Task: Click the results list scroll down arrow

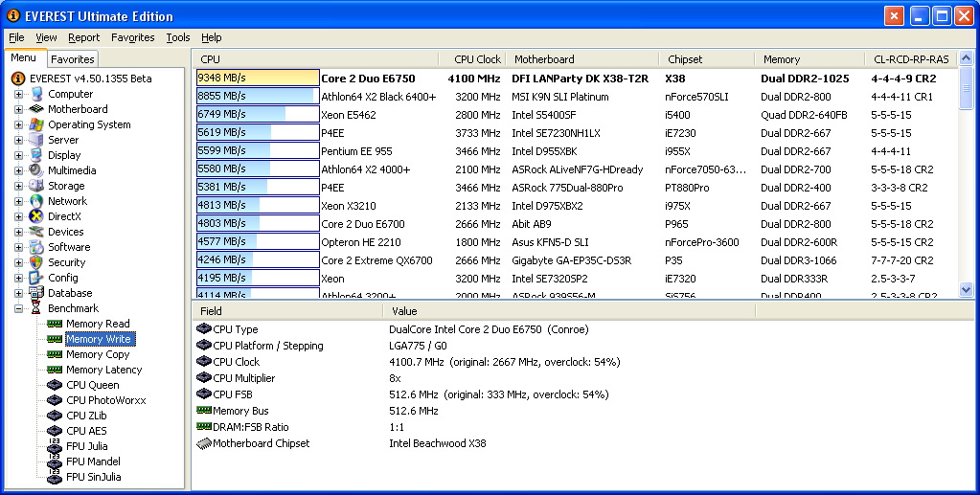Action: [966, 290]
